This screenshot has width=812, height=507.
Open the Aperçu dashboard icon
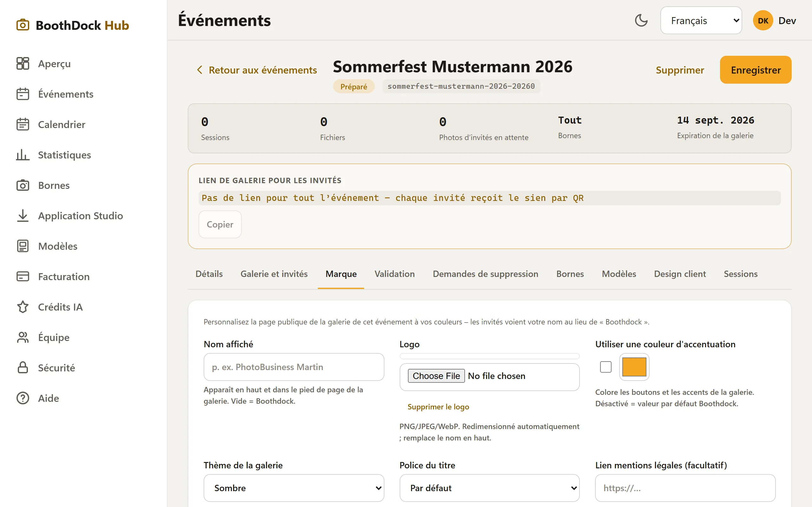click(x=23, y=63)
